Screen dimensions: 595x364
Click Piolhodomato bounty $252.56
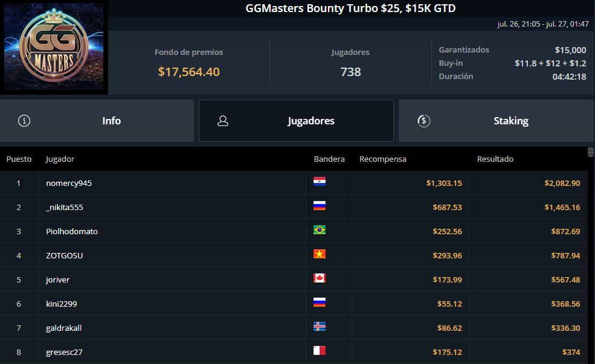coord(448,231)
